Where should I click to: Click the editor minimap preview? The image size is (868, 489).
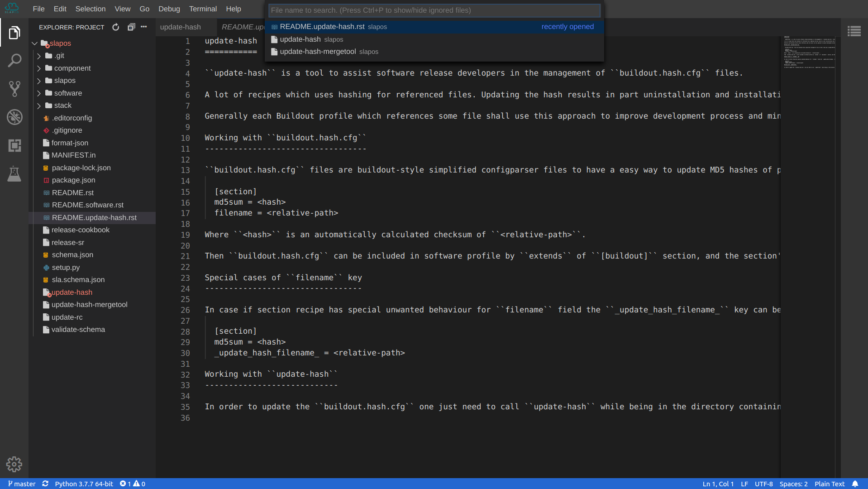(809, 53)
